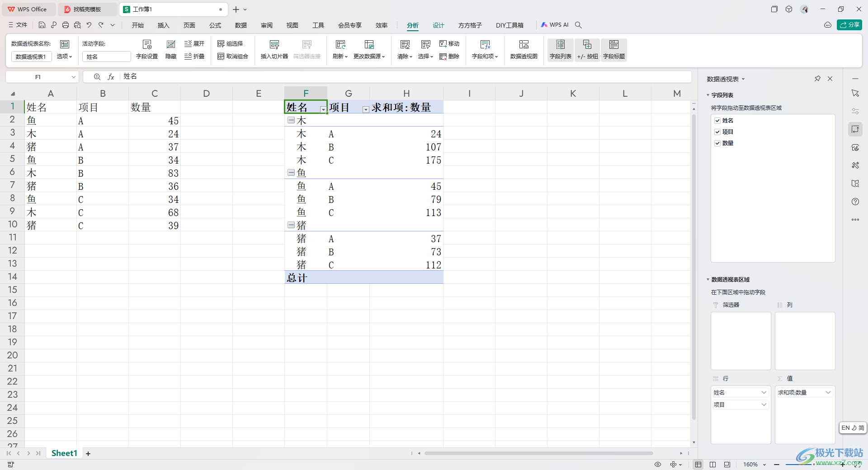Image resolution: width=868 pixels, height=470 pixels.
Task: Click the selection arrow tool in sidebar
Action: (855, 93)
